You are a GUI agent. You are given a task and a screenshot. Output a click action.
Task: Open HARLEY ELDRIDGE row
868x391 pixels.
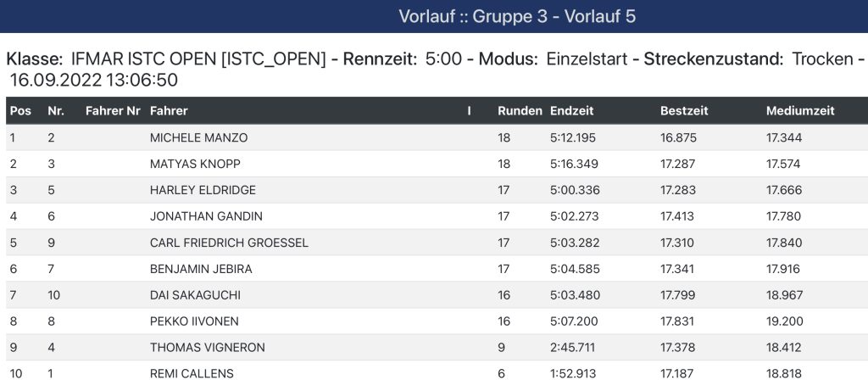pyautogui.click(x=434, y=190)
